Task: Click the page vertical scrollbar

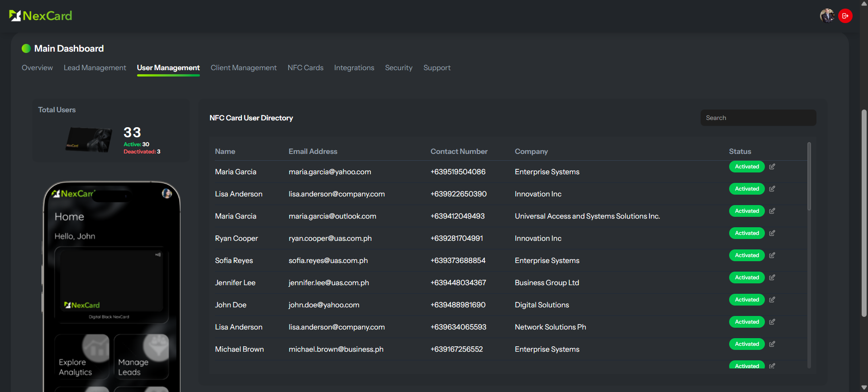Action: 864,213
